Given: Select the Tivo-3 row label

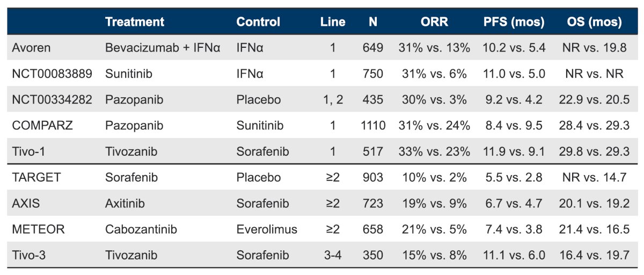Looking at the screenshot, I should [x=30, y=255].
